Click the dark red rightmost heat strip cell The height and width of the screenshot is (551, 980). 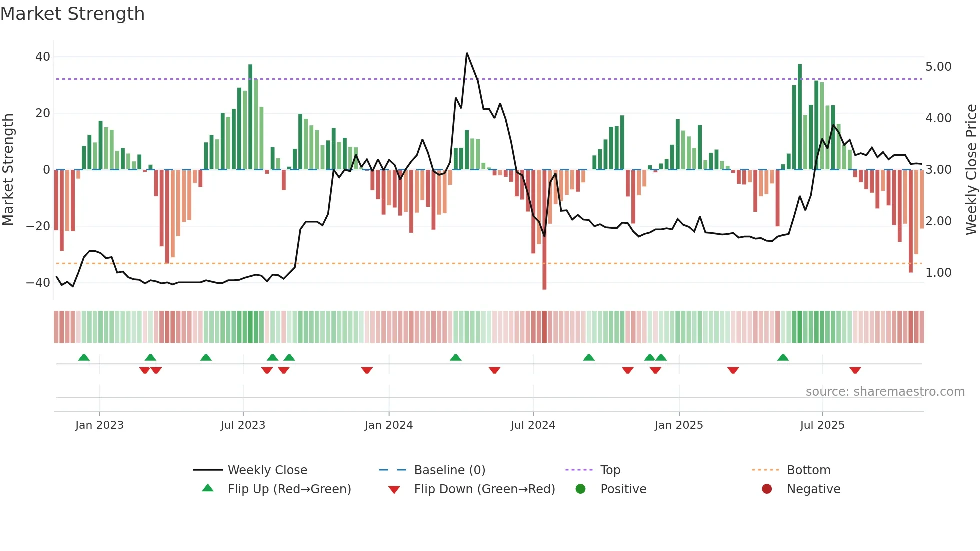pos(921,327)
